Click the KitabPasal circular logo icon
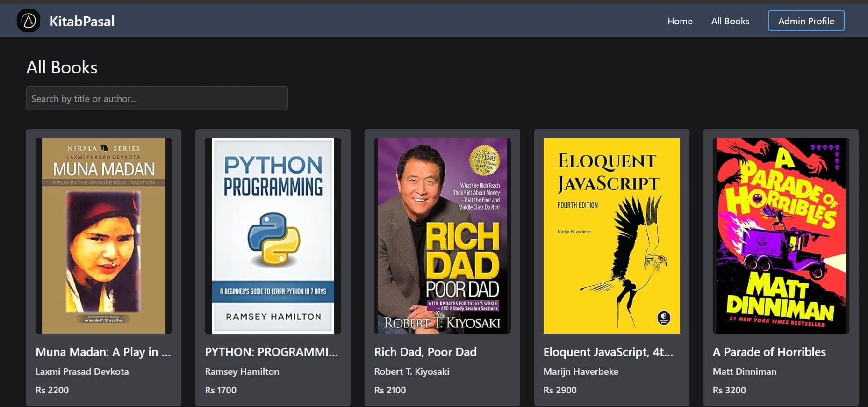Screen dimensions: 868x407 (29, 21)
